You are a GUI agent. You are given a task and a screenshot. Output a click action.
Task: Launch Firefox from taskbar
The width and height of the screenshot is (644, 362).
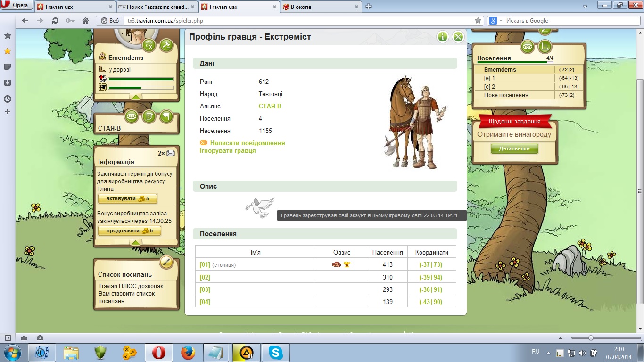(x=188, y=352)
